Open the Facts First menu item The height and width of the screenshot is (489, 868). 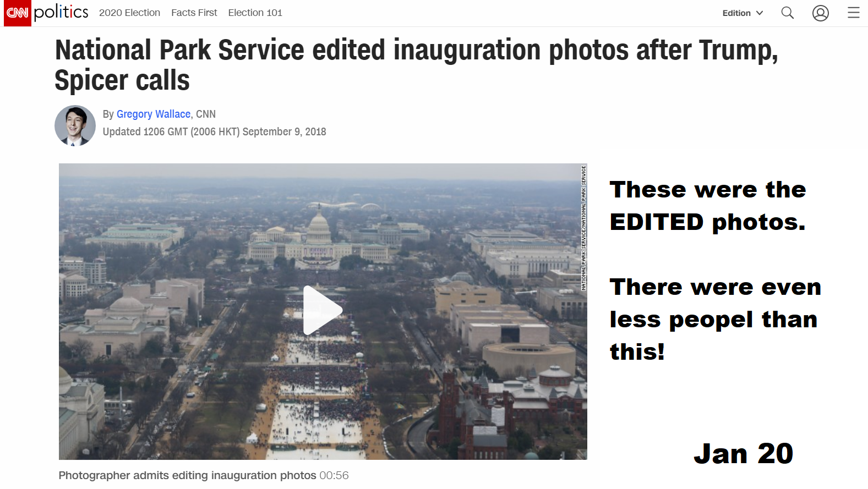(x=194, y=13)
